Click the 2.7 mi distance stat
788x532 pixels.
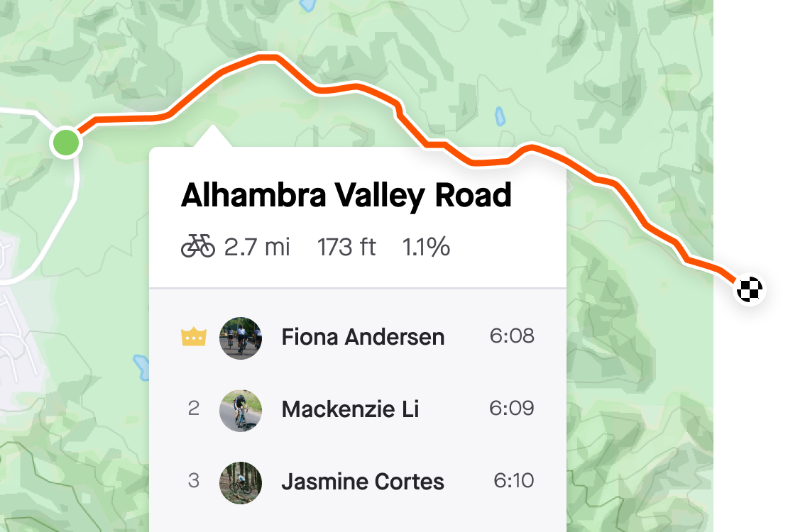(257, 247)
